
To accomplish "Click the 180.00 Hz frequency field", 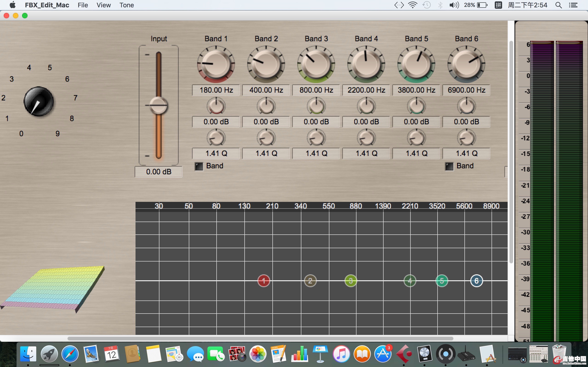I will [216, 90].
